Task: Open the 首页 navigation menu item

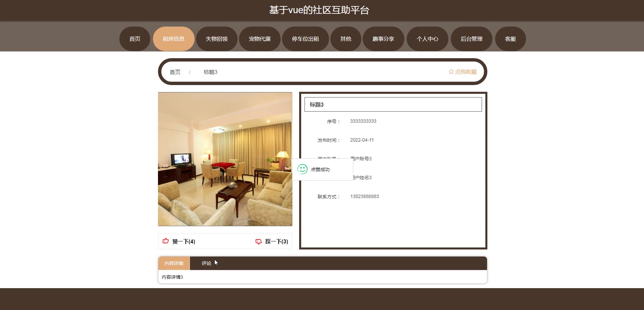Action: [x=135, y=39]
